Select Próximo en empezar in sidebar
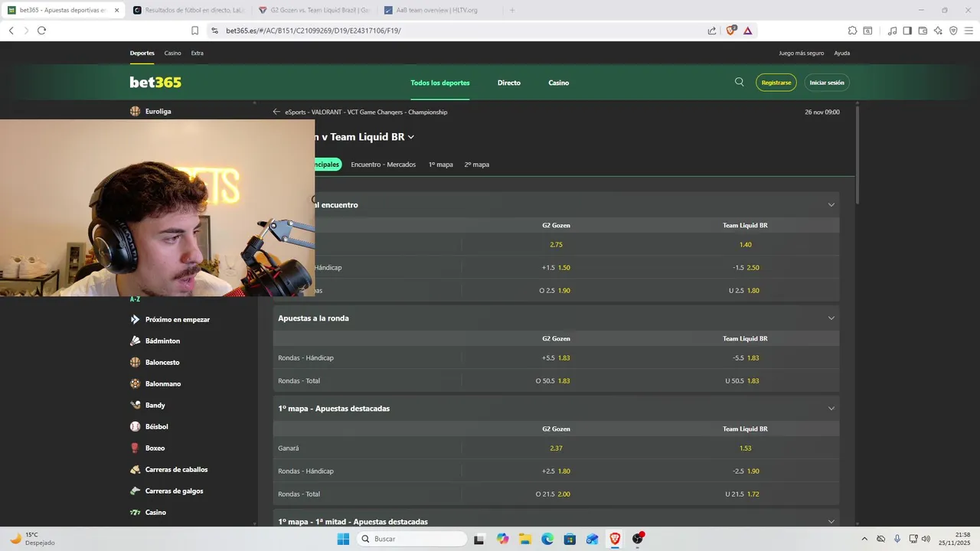The image size is (980, 551). pyautogui.click(x=170, y=319)
